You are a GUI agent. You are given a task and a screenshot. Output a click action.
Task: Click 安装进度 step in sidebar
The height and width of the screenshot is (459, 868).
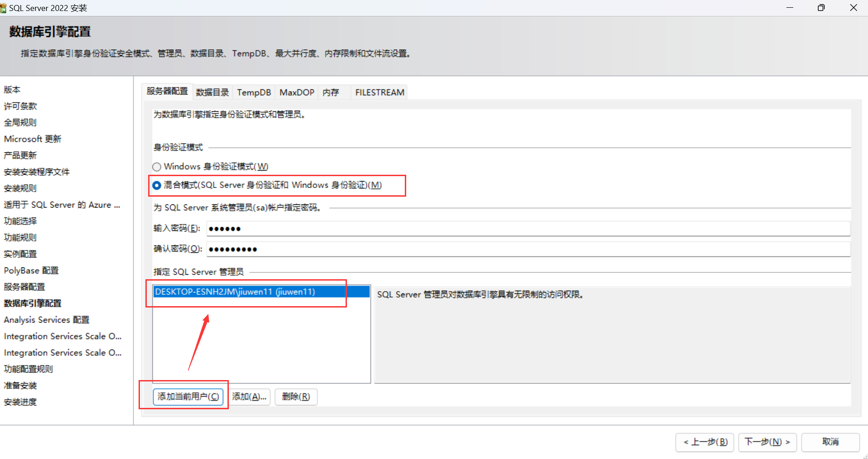[x=21, y=402]
